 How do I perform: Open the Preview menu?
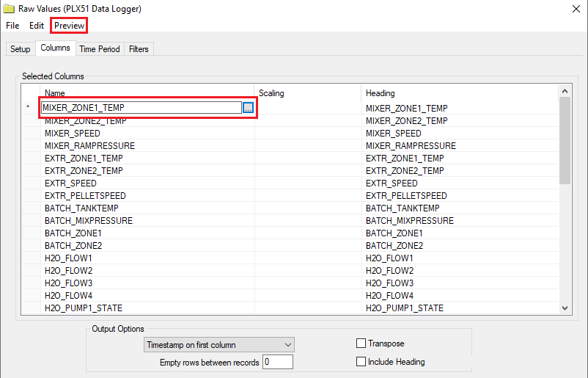coord(69,26)
